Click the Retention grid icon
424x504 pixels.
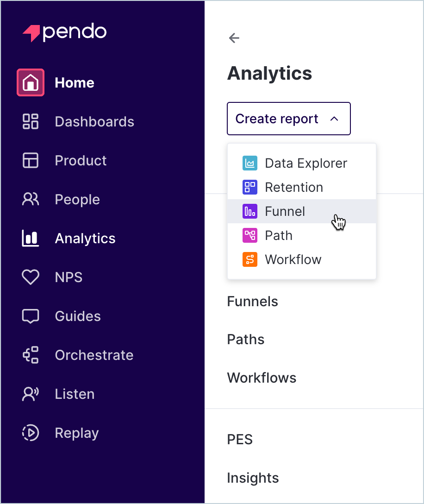tap(250, 188)
